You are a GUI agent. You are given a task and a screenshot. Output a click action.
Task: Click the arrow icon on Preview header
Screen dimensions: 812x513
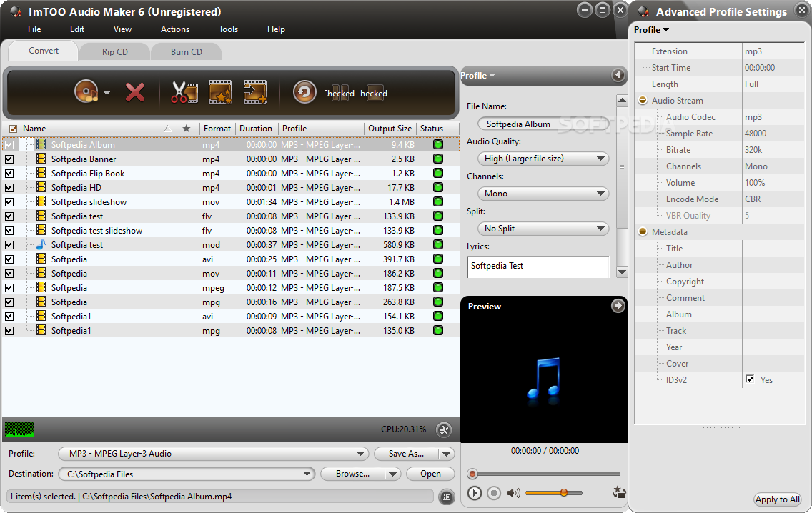pyautogui.click(x=618, y=306)
